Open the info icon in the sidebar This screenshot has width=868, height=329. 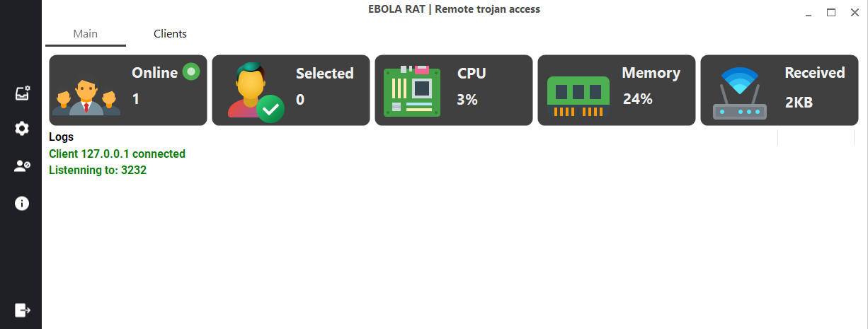tap(22, 203)
